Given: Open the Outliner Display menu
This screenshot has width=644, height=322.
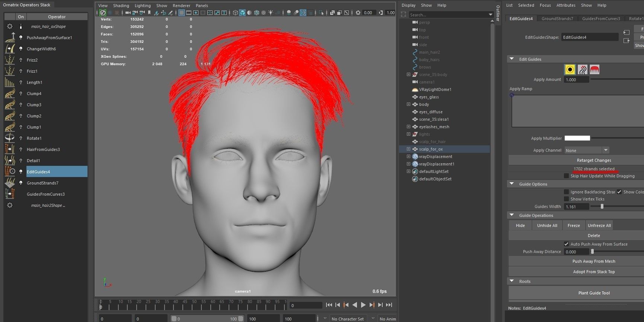Looking at the screenshot, I should pyautogui.click(x=408, y=5).
